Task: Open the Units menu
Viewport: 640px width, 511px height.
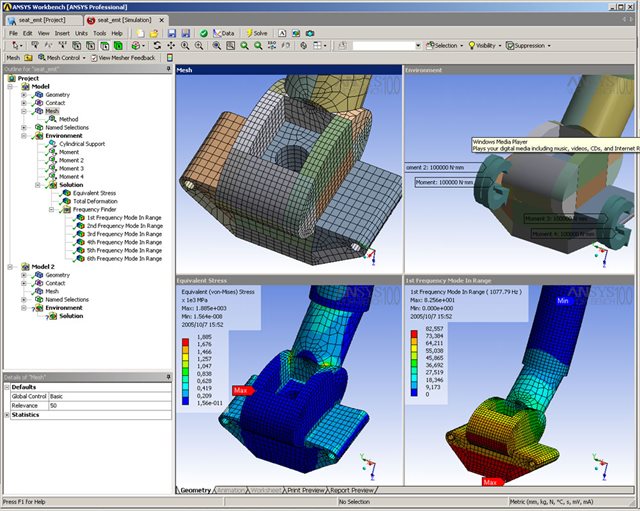Action: tap(81, 33)
